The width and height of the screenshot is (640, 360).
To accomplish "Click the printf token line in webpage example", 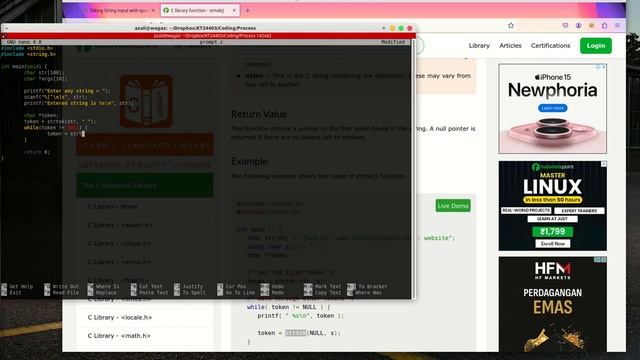I will coord(300,316).
